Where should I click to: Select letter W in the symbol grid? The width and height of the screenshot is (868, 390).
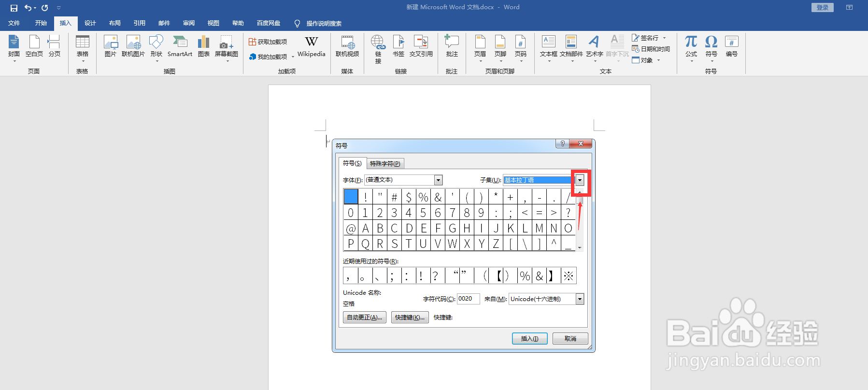(452, 244)
